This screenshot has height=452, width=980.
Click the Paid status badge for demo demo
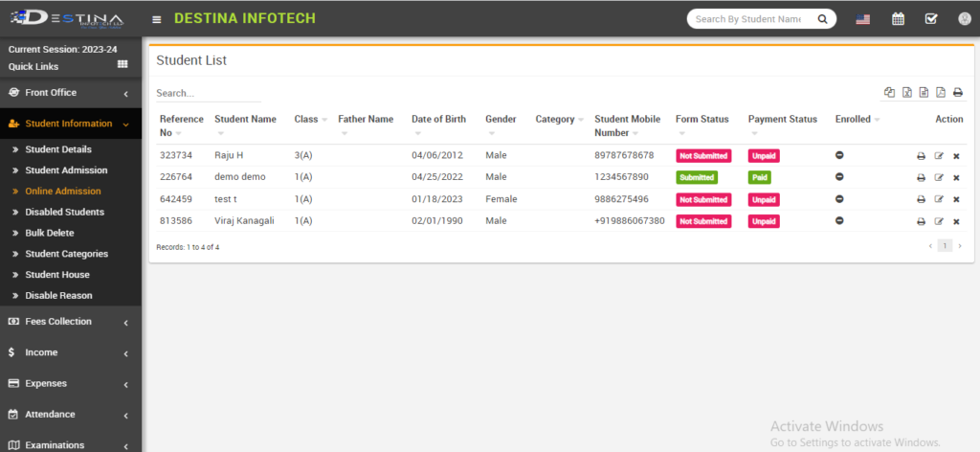click(760, 178)
